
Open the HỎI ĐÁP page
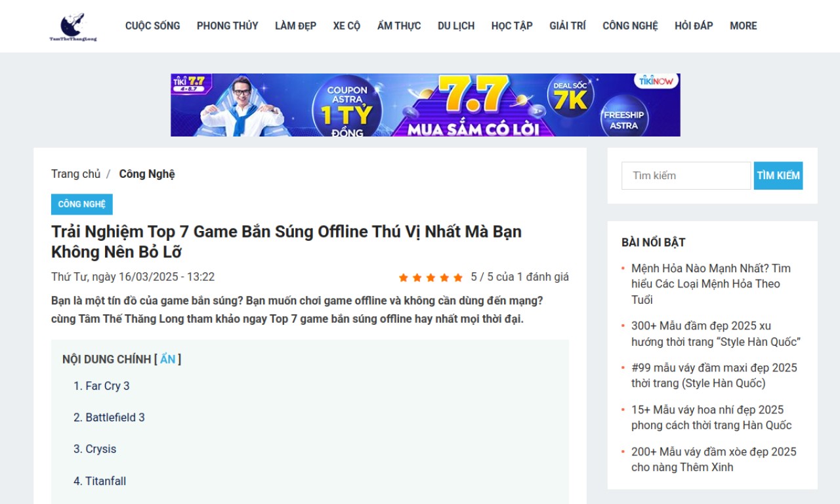(694, 26)
